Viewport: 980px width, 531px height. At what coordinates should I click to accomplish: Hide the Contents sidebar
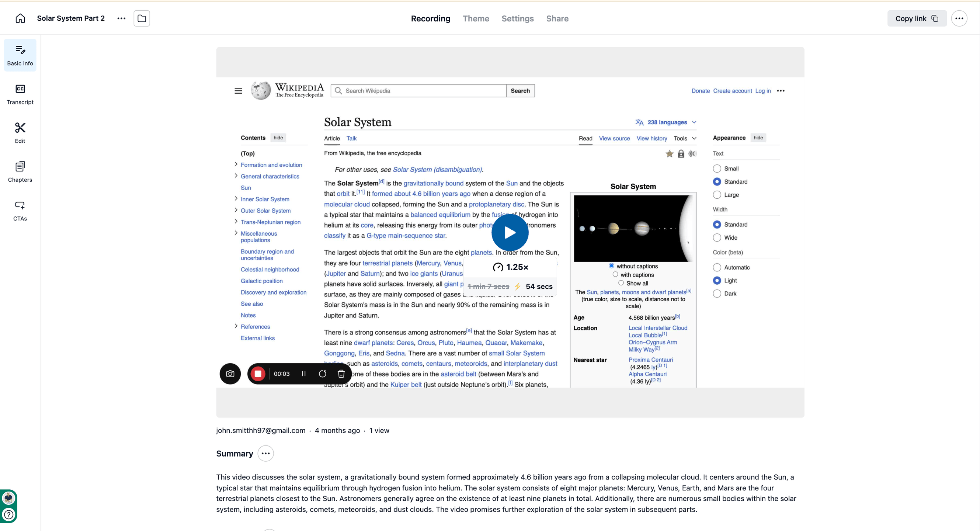pyautogui.click(x=278, y=138)
